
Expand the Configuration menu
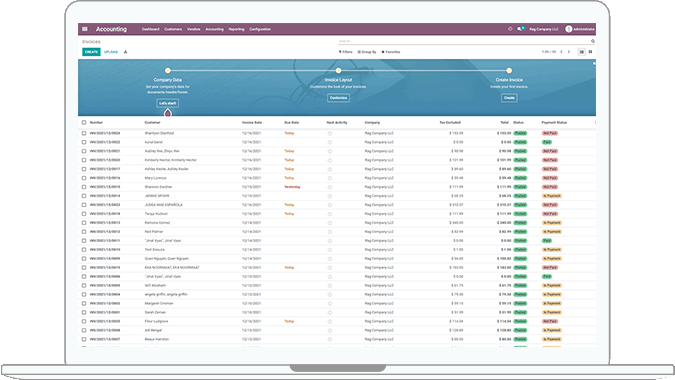pyautogui.click(x=260, y=29)
